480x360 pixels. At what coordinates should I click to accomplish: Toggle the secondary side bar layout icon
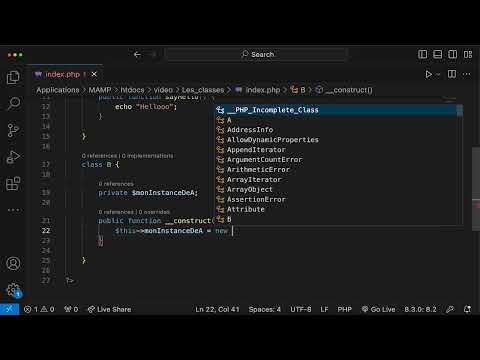[x=452, y=54]
